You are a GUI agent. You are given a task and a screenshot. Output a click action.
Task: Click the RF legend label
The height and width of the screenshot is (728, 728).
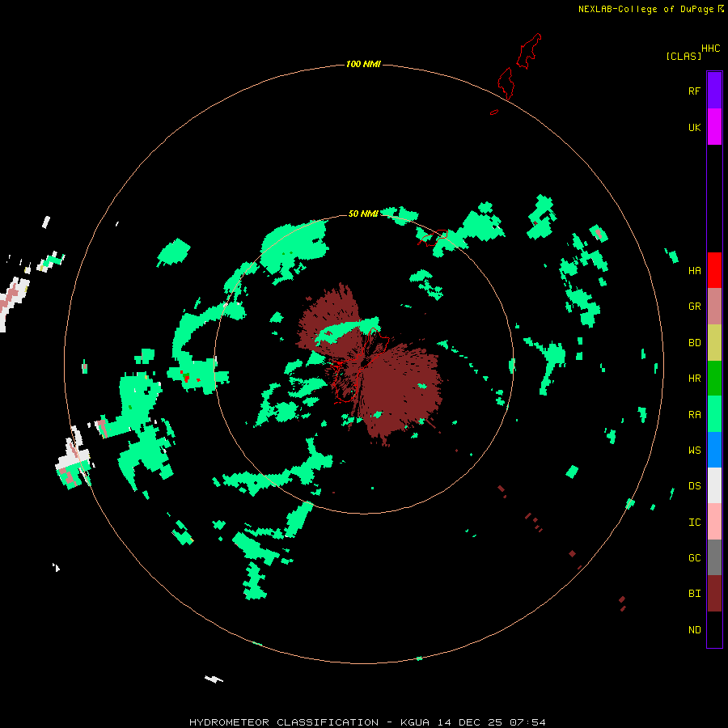click(694, 91)
